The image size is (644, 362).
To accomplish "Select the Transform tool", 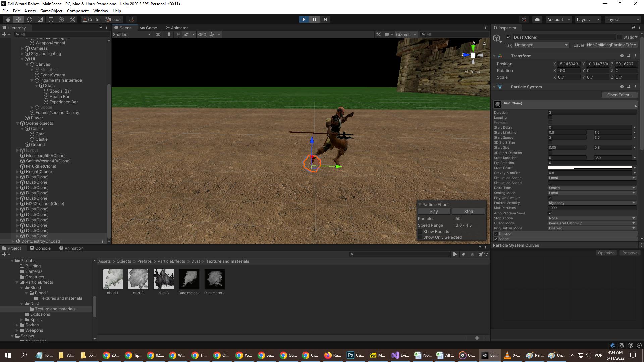I will (x=62, y=19).
